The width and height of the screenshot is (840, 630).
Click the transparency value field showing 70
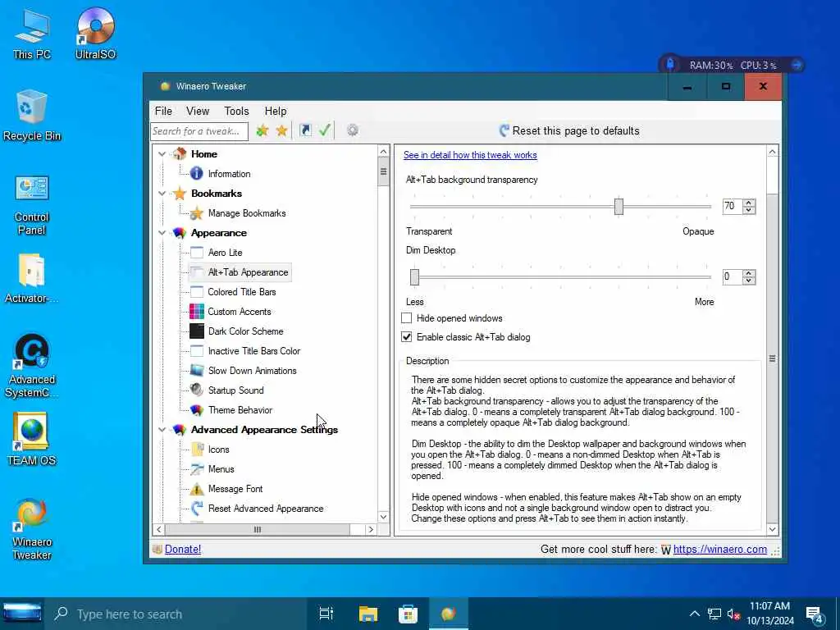pyautogui.click(x=732, y=206)
